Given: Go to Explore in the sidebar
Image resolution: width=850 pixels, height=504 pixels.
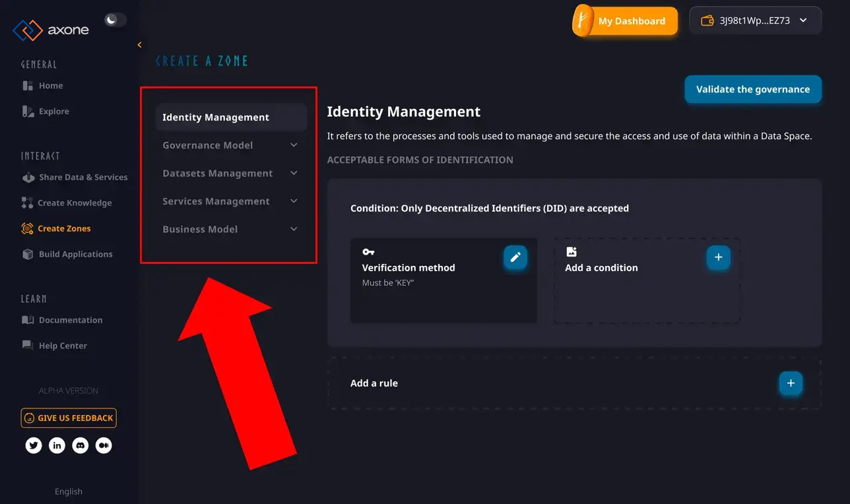Looking at the screenshot, I should [x=53, y=111].
